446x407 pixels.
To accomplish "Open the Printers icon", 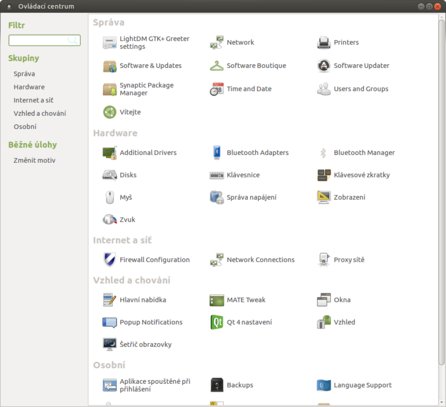I will tap(324, 43).
